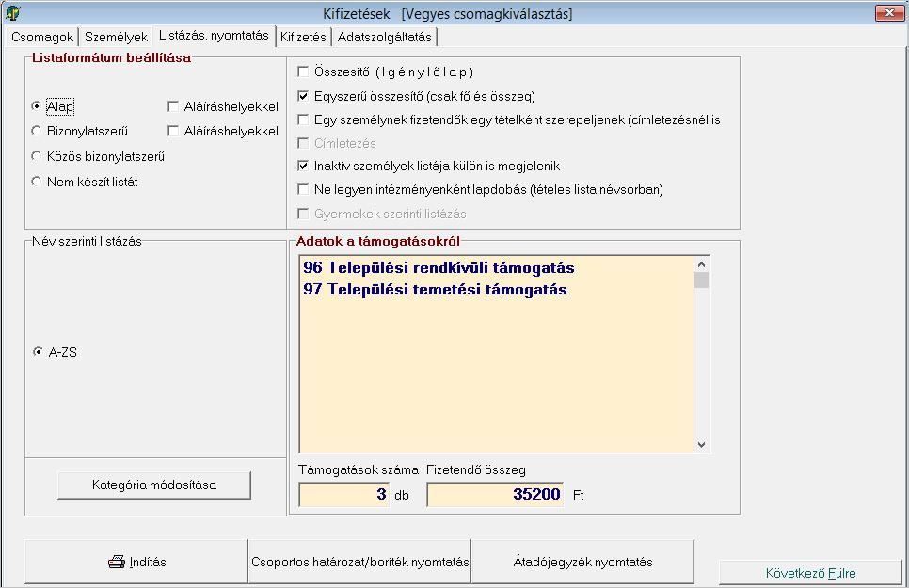Click the Fizetendő összeg field
This screenshot has width=909, height=588.
495,495
